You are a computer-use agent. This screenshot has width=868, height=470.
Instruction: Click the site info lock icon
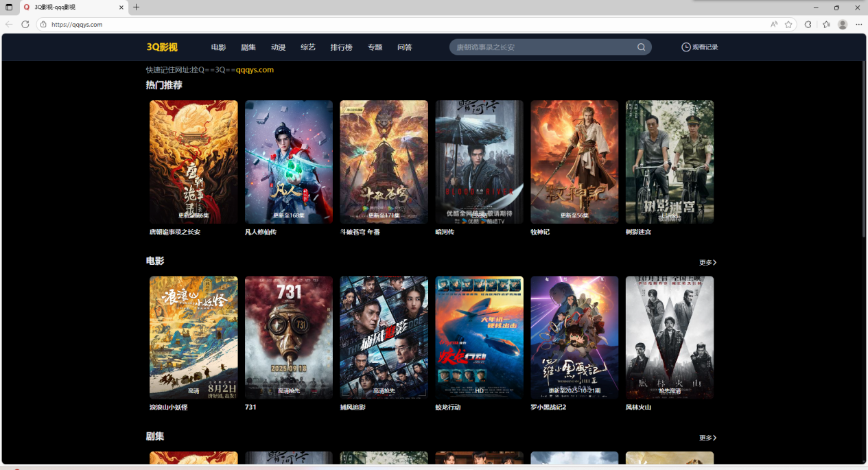(43, 24)
